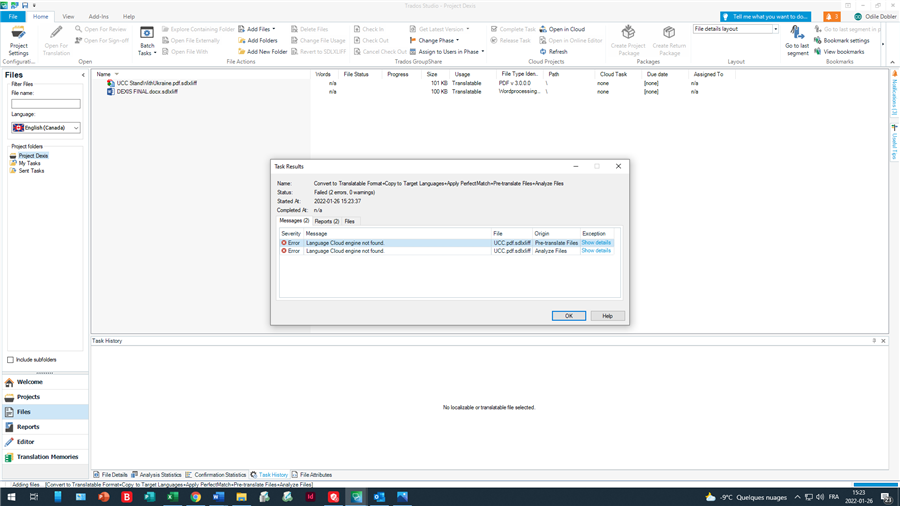
Task: Open the Translation Memories view
Action: pyautogui.click(x=45, y=457)
